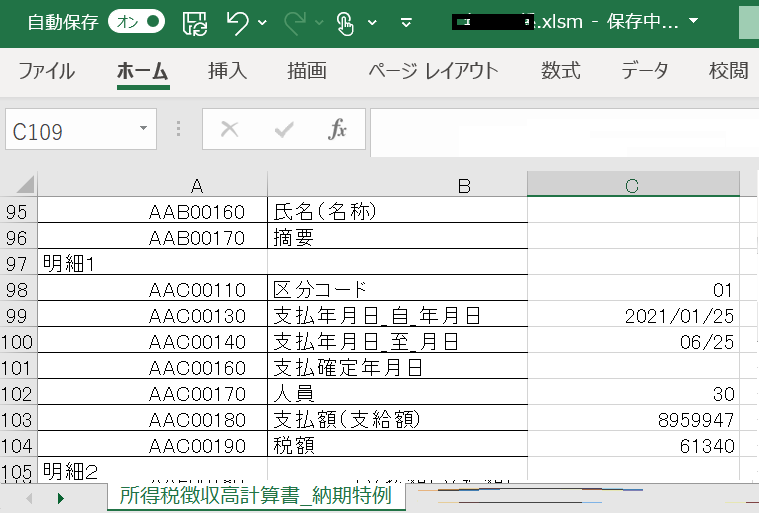This screenshot has height=513, width=759.
Task: Select column C header
Action: (x=634, y=184)
